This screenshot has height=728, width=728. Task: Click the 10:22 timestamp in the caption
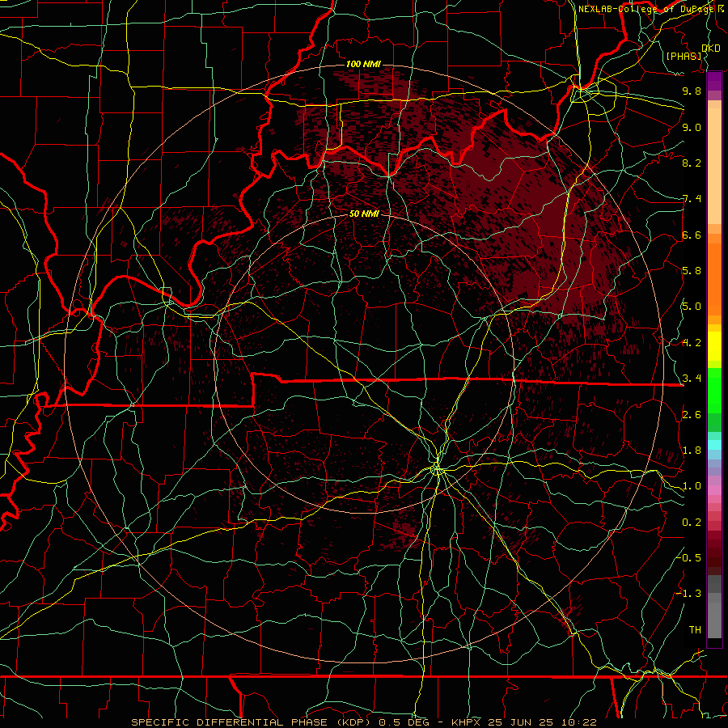(x=580, y=722)
